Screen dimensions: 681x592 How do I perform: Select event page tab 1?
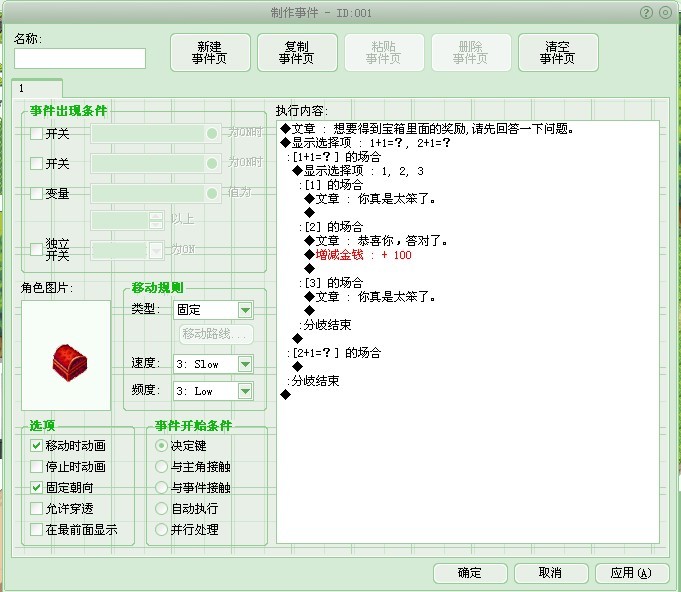(x=37, y=89)
